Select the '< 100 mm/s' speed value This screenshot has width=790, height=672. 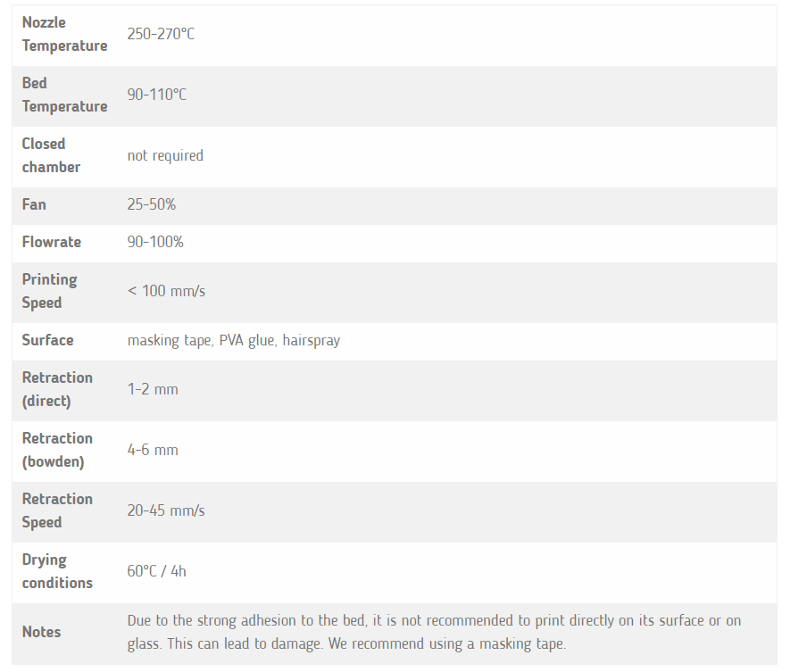pos(167,291)
